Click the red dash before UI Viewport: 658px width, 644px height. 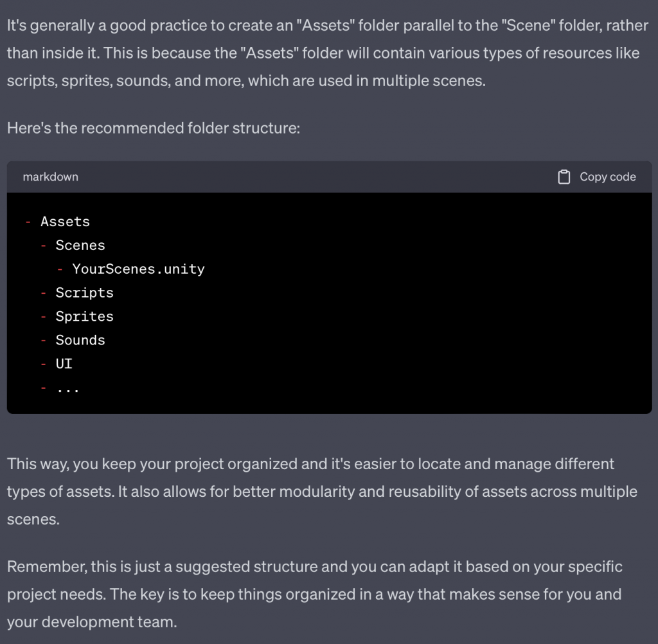pyautogui.click(x=44, y=364)
